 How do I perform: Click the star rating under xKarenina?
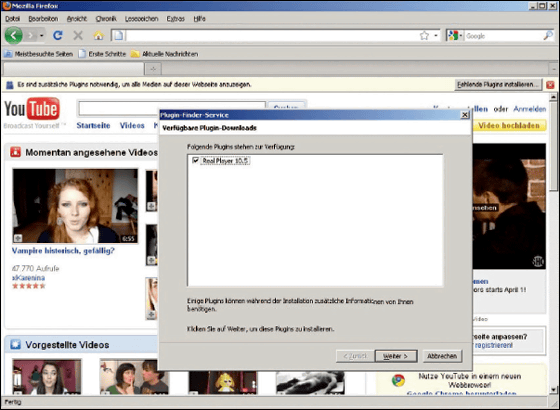point(29,286)
